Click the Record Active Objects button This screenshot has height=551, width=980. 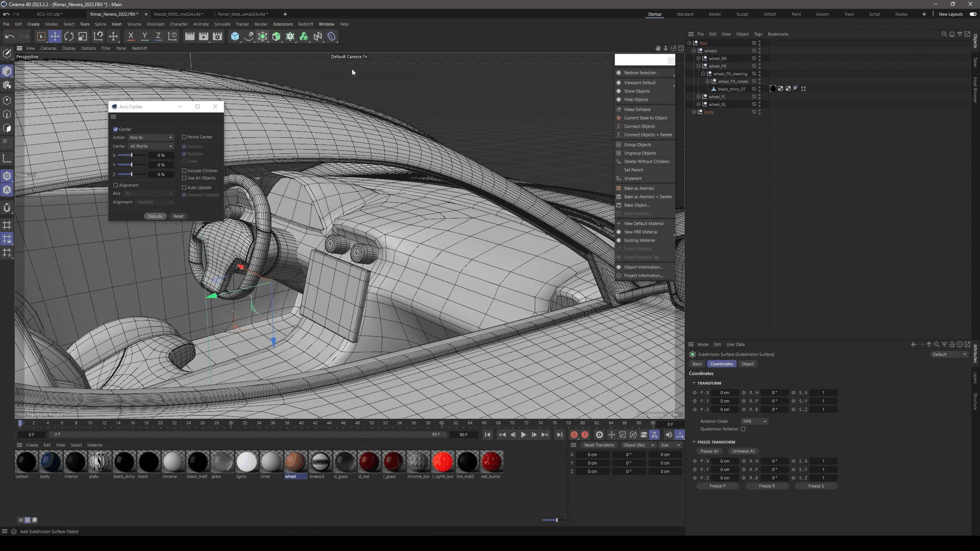pos(574,435)
